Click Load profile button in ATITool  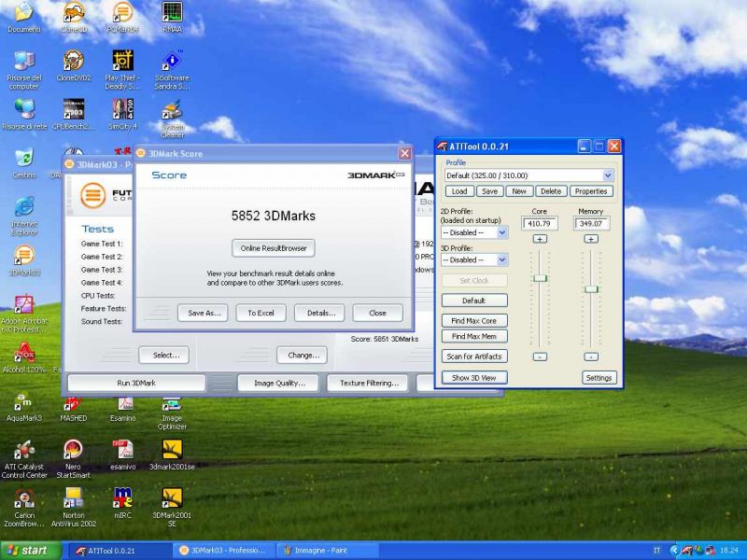[459, 191]
